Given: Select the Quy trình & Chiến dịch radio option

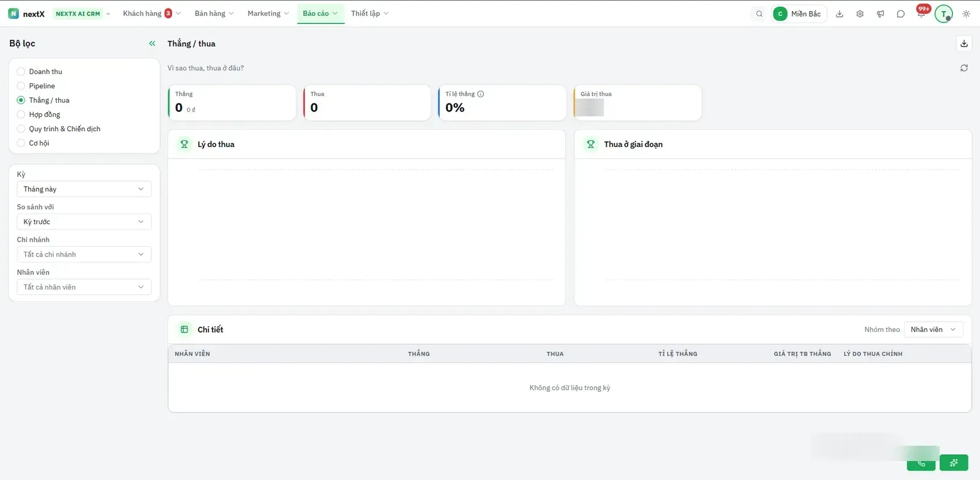Looking at the screenshot, I should pyautogui.click(x=21, y=129).
